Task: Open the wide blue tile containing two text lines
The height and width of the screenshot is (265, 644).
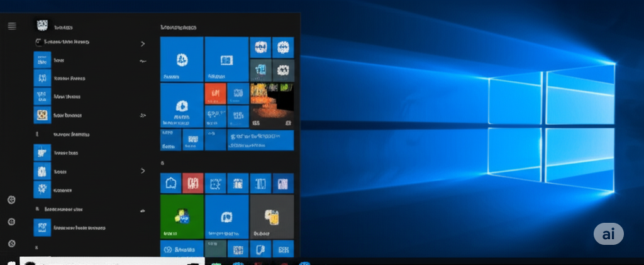Action: point(260,140)
